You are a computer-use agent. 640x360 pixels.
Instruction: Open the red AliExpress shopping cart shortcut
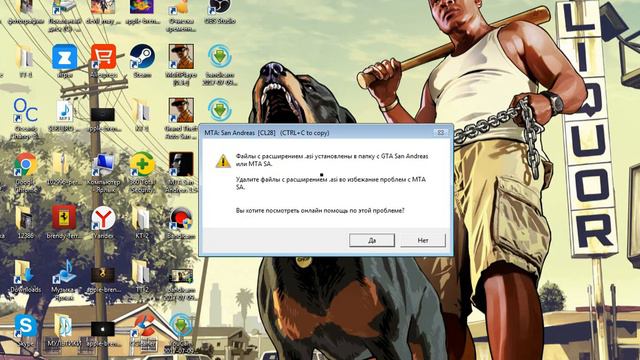pos(103,57)
